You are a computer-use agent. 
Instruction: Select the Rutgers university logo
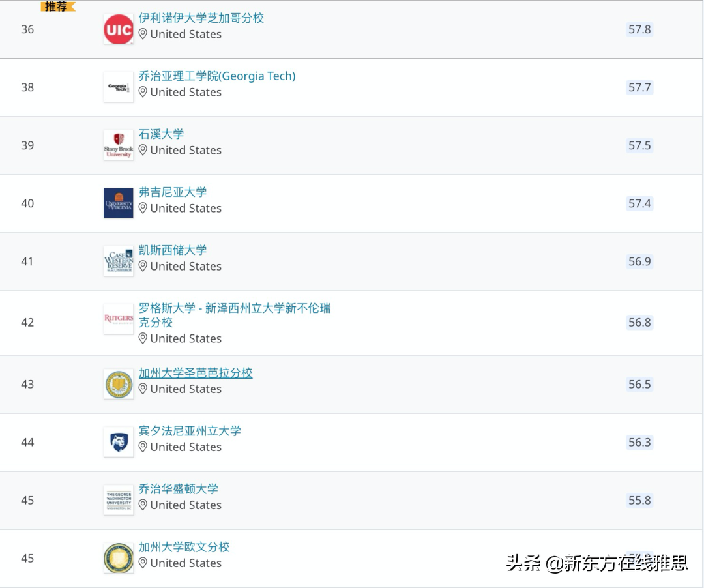point(117,319)
